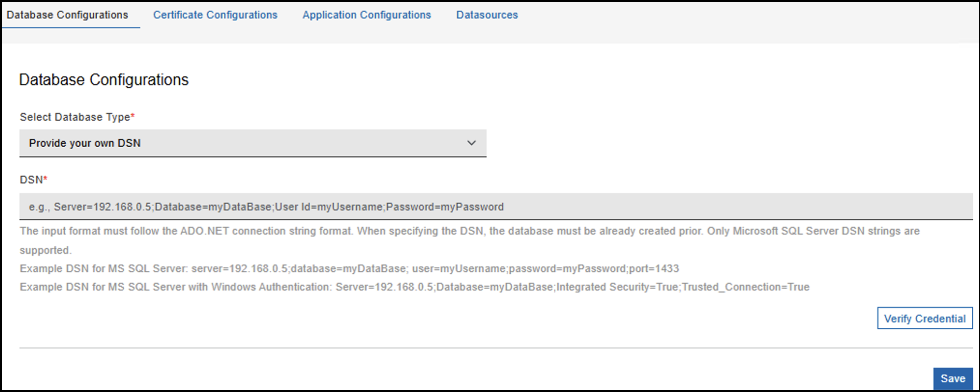Screen dimensions: 980x392
Task: Go to the Datasources tab
Action: pyautogui.click(x=487, y=15)
